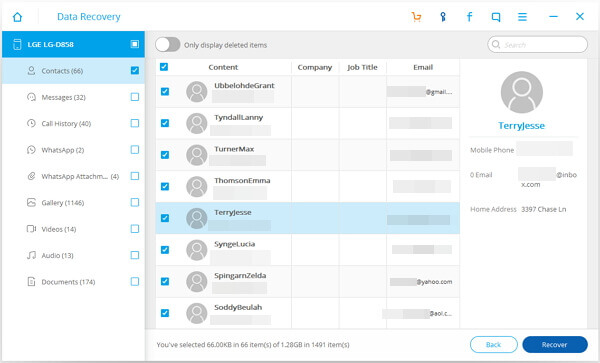Uncheck the Contacts (66) category checkbox
The width and height of the screenshot is (600, 363).
point(135,70)
